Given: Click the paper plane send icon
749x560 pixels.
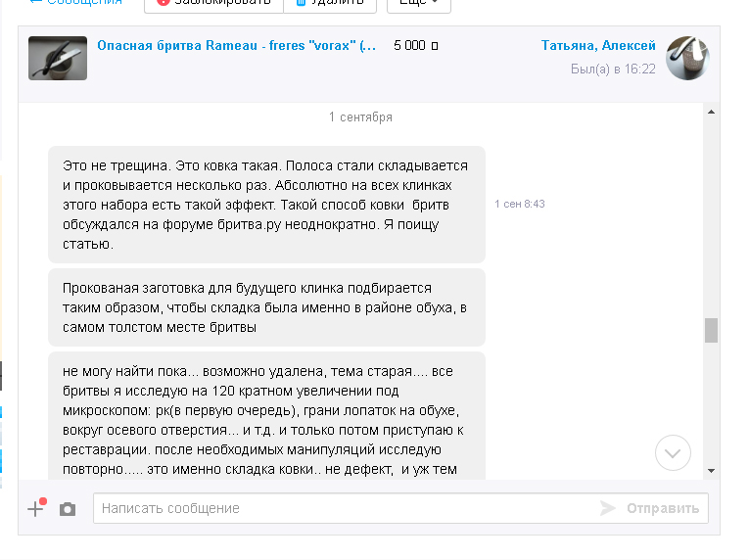Looking at the screenshot, I should (608, 508).
